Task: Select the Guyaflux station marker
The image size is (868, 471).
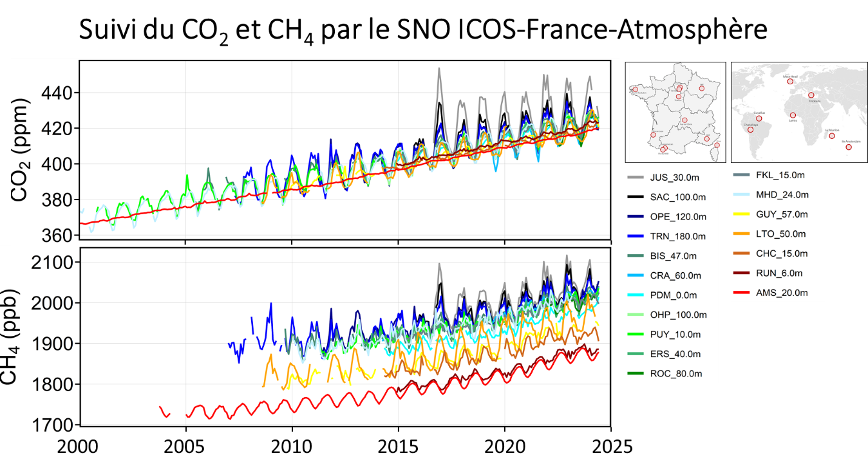Action: (x=759, y=118)
